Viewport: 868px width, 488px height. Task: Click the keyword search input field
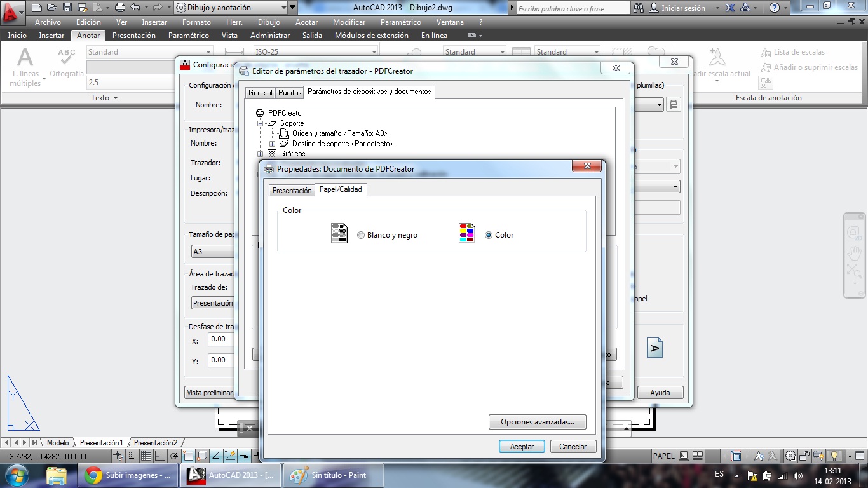point(573,9)
